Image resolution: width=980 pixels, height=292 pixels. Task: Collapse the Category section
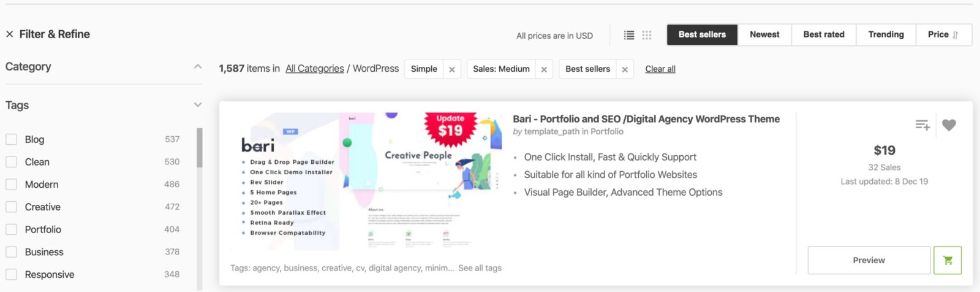coord(197,67)
